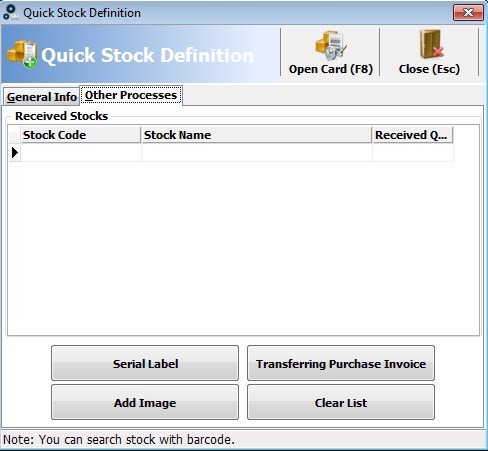Click the Open Card boxes icon

point(331,46)
